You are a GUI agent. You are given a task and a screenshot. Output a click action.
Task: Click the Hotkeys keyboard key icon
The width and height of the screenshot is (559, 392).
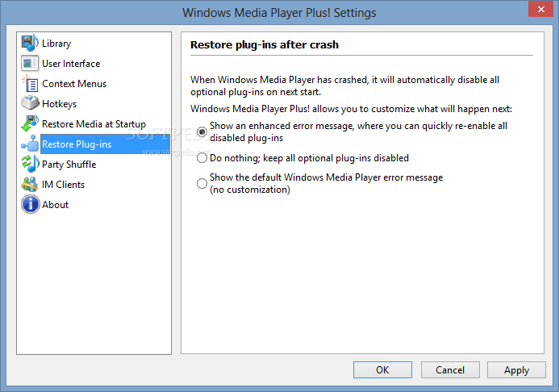(x=30, y=103)
